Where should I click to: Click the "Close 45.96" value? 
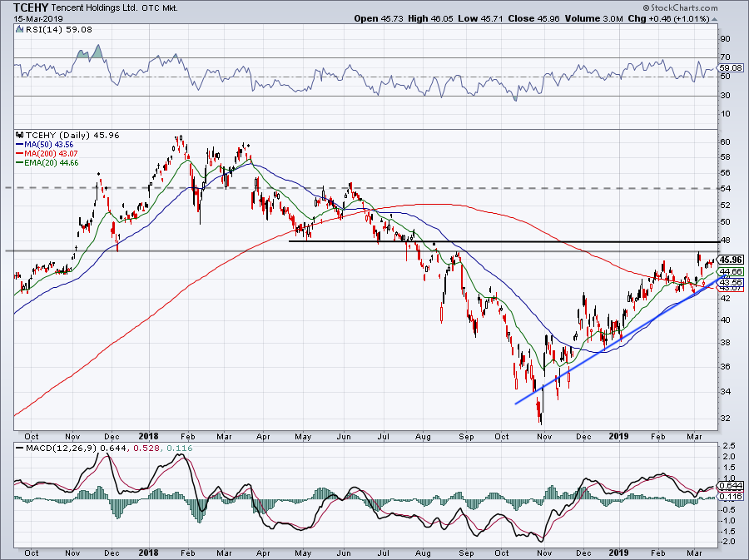pyautogui.click(x=533, y=18)
